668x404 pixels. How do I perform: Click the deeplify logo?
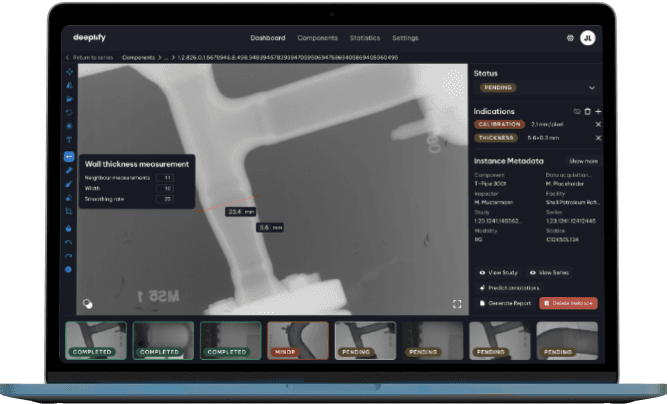pos(89,38)
